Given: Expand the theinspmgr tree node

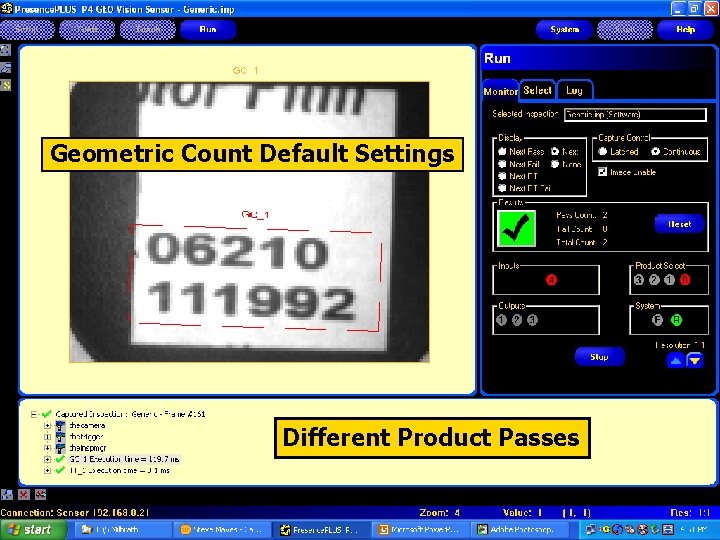Looking at the screenshot, I should pos(47,448).
